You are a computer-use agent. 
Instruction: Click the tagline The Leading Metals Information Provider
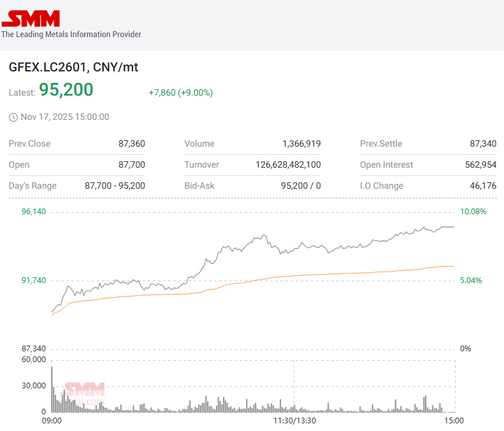(x=71, y=34)
